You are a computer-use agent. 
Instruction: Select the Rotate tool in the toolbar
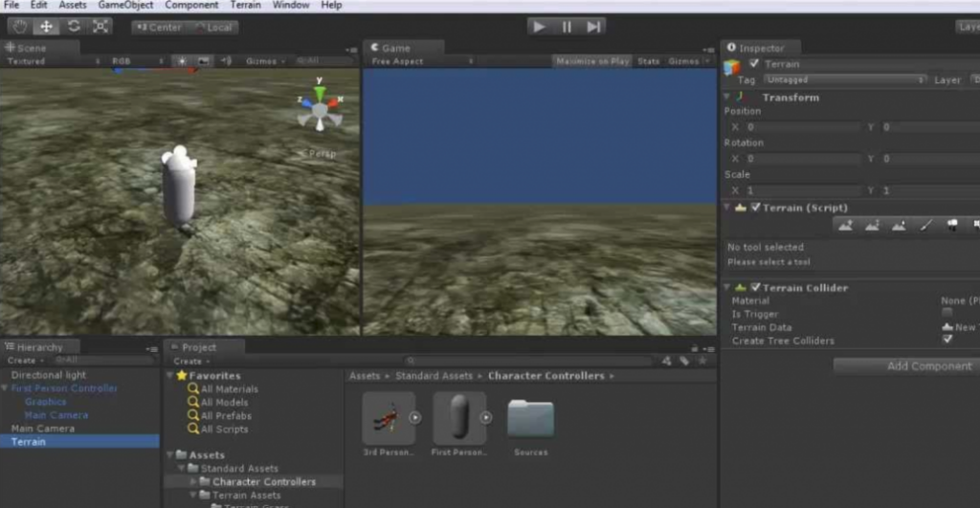[74, 27]
